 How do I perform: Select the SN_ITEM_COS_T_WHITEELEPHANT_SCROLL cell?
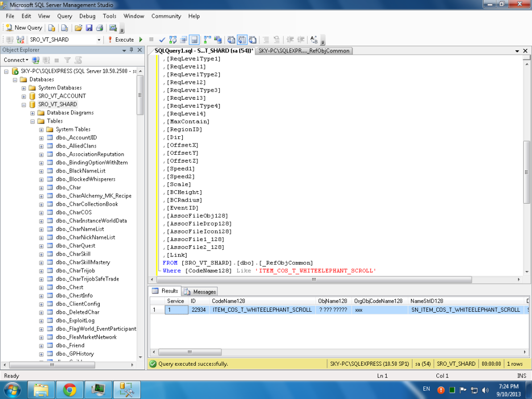click(466, 310)
